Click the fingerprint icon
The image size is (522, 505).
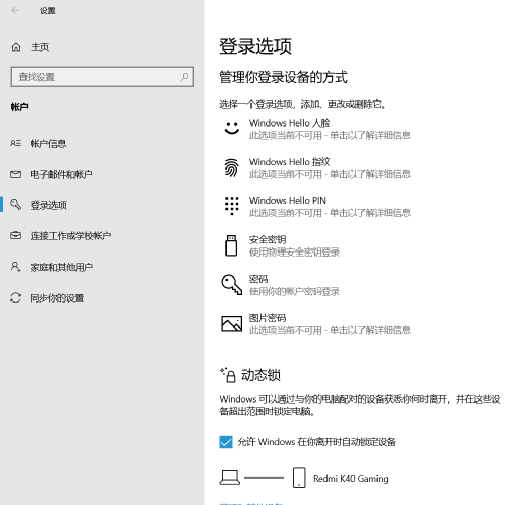231,167
